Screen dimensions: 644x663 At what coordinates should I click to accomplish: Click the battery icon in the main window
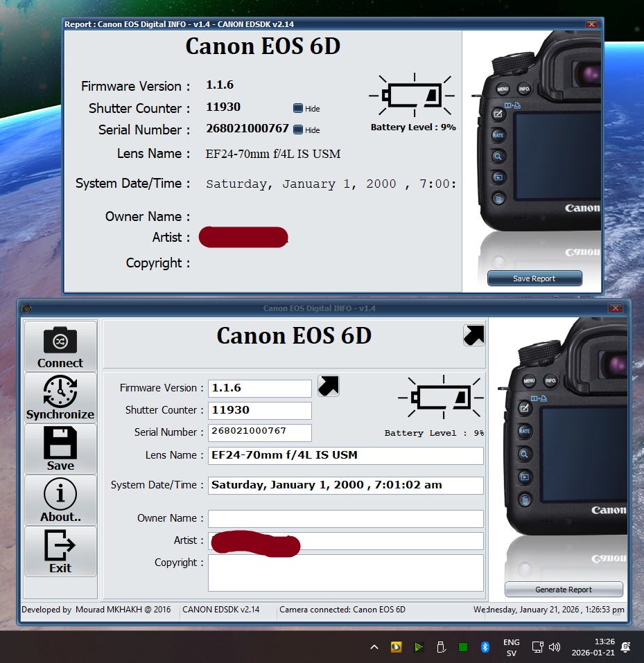(442, 397)
